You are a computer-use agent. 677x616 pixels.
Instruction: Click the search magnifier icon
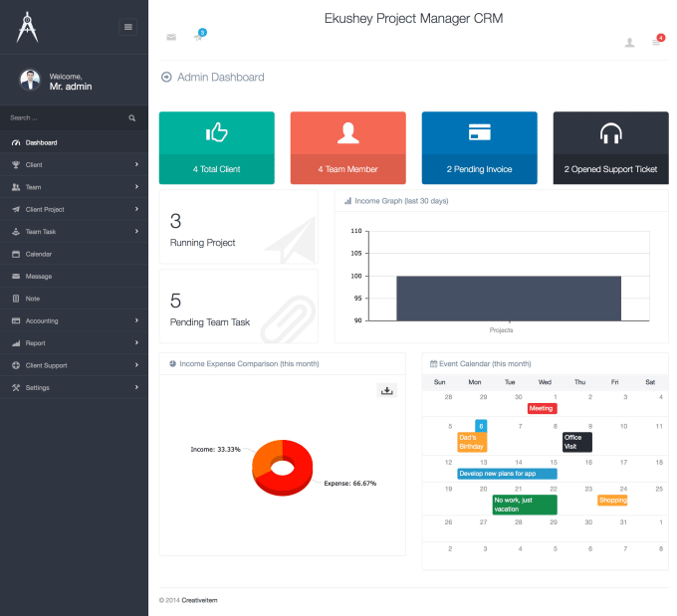coord(132,117)
